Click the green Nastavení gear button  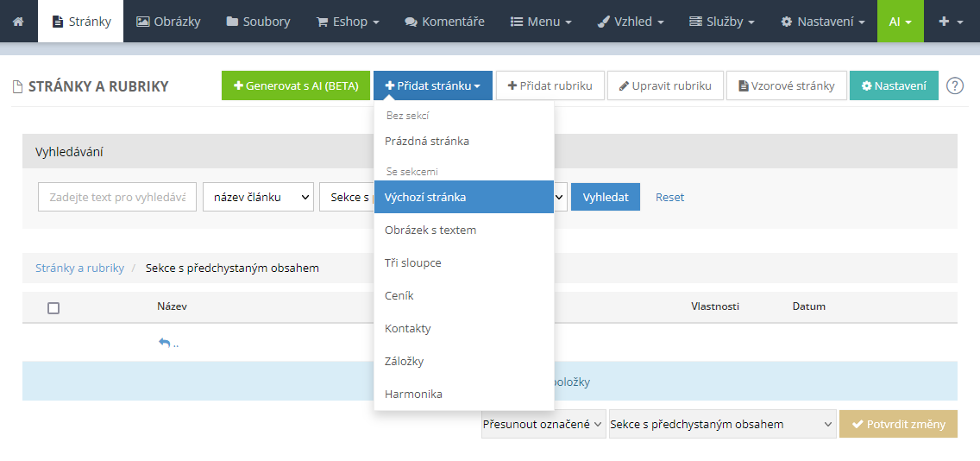tap(894, 85)
